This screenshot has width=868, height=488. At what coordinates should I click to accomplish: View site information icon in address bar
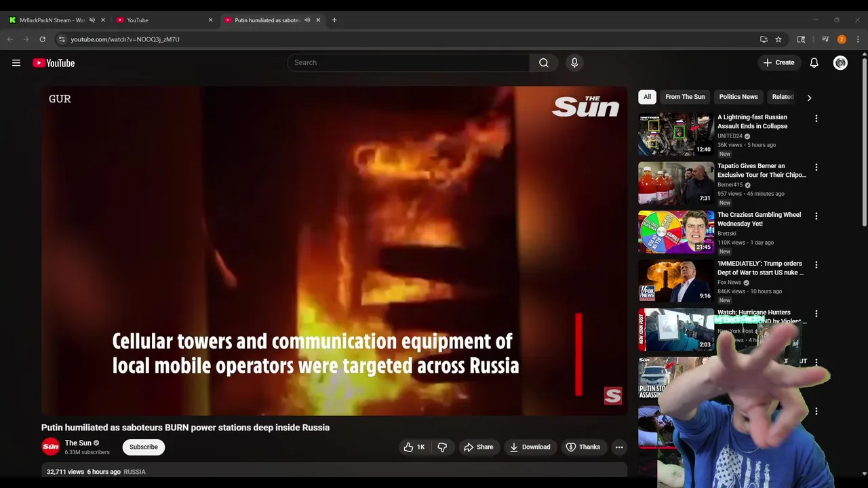pyautogui.click(x=62, y=39)
